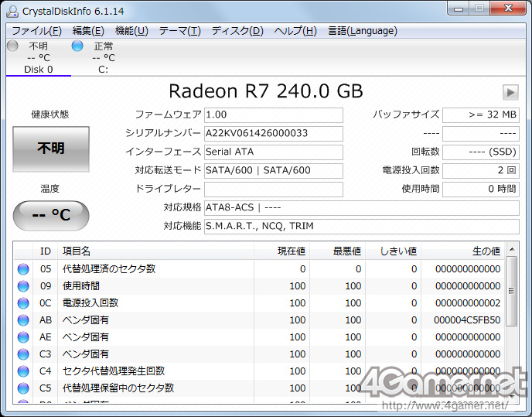The image size is (532, 417).
Task: Click status icon for attribute 09 row
Action: [23, 286]
